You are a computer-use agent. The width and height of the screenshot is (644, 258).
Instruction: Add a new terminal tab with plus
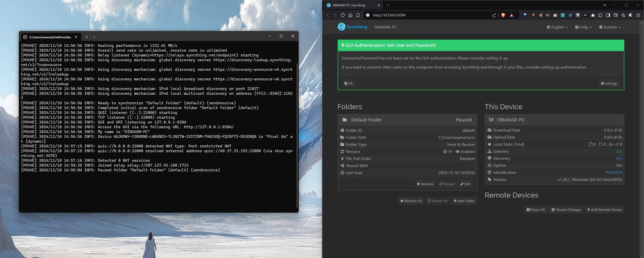[87, 37]
